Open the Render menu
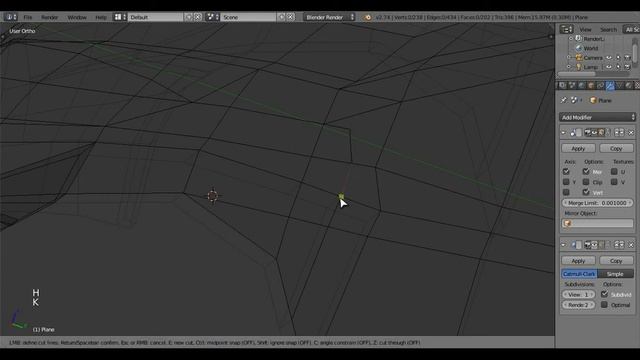This screenshot has height=360, width=640. 49,17
